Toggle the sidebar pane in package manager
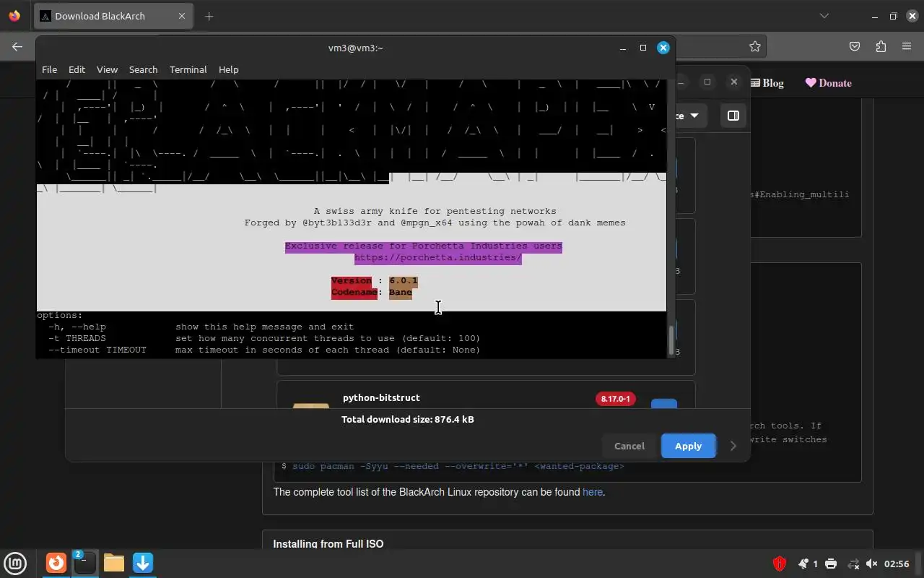 [733, 116]
